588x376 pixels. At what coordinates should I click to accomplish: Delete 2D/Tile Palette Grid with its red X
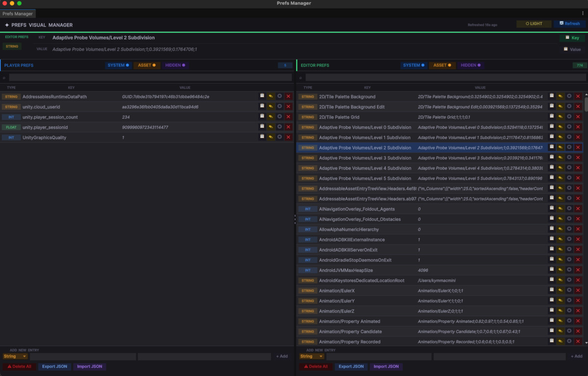pyautogui.click(x=578, y=117)
